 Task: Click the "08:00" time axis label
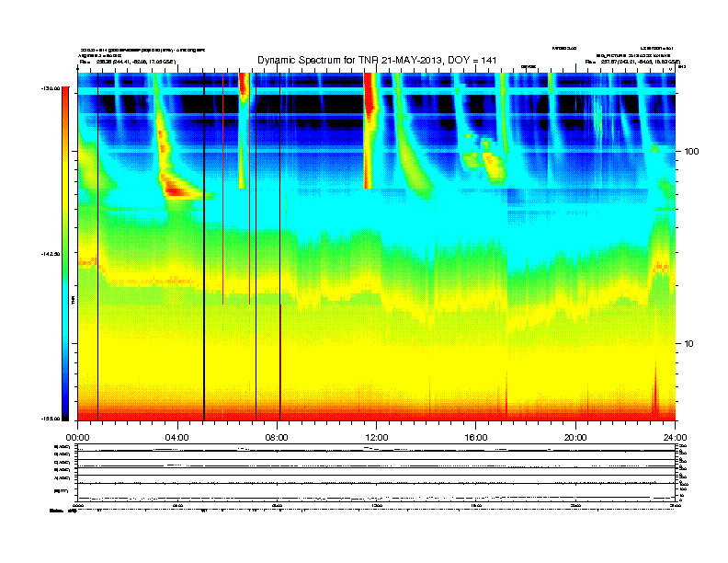[x=277, y=438]
